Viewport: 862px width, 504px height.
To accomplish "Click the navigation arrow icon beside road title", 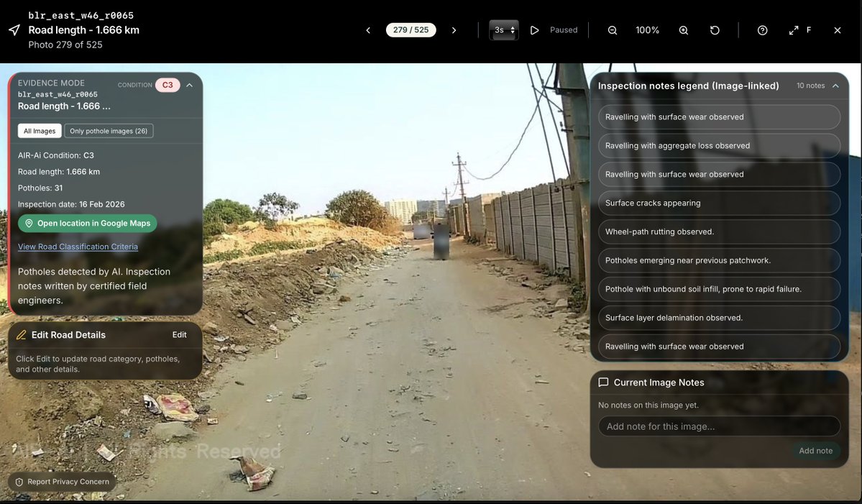I will tap(14, 29).
